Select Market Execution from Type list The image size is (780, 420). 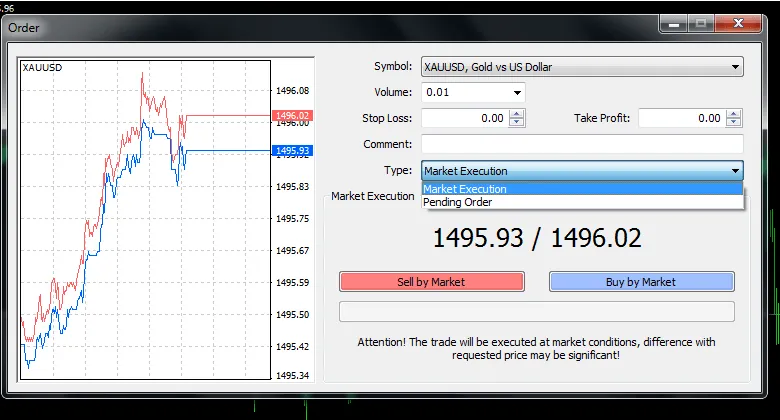pos(582,189)
